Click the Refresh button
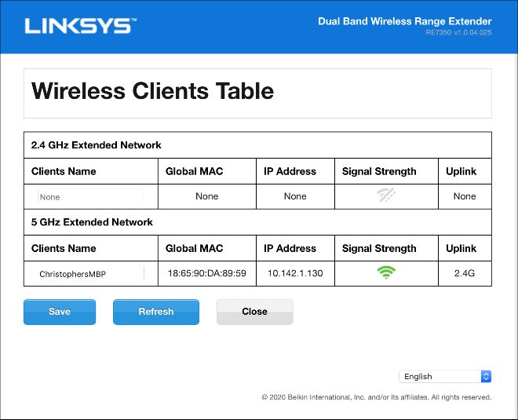 (156, 312)
